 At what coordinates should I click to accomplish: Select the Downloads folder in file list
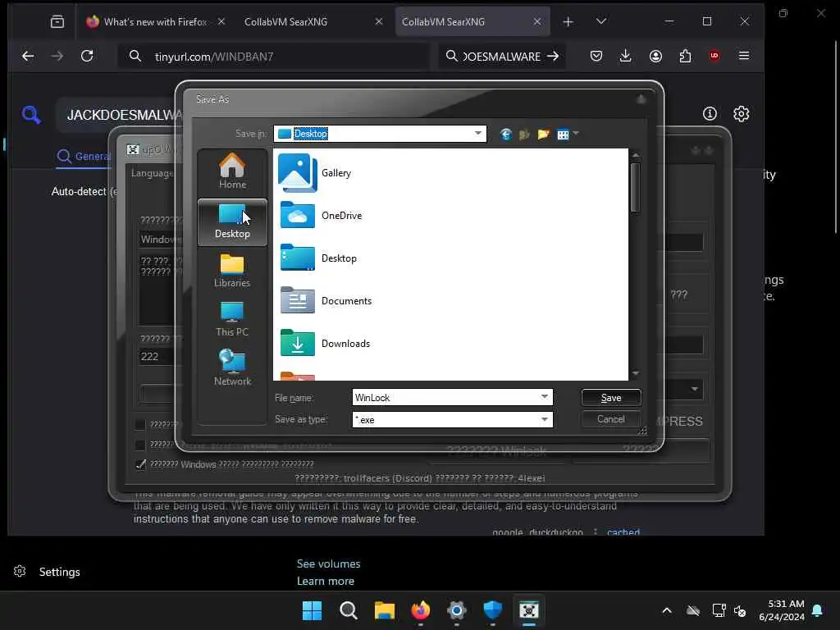pos(325,344)
